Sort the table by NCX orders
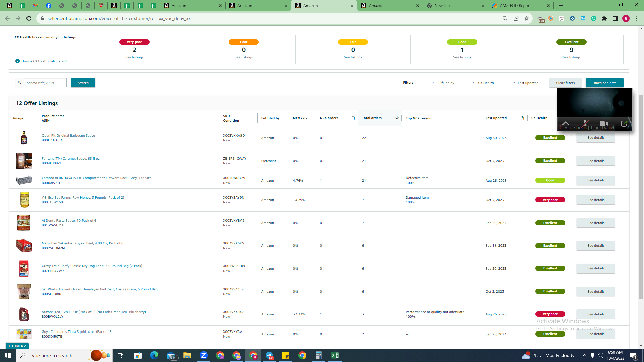 point(353,118)
